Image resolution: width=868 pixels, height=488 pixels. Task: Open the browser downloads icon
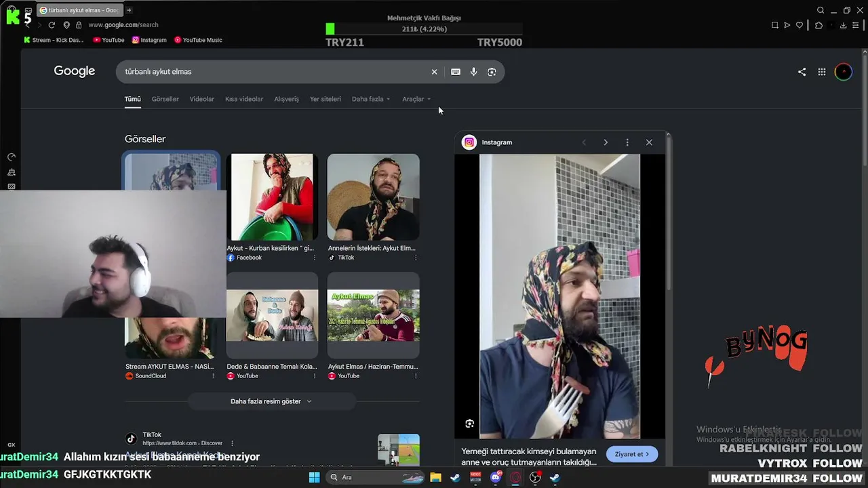[843, 25]
